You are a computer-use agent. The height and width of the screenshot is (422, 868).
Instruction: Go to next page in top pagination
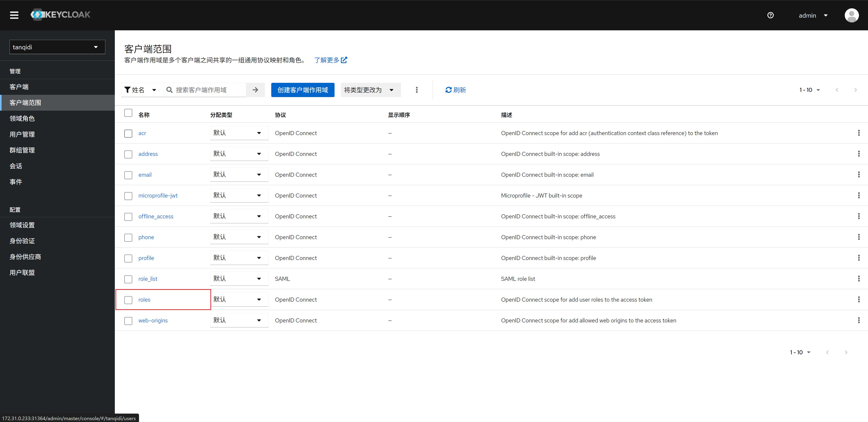(x=856, y=90)
